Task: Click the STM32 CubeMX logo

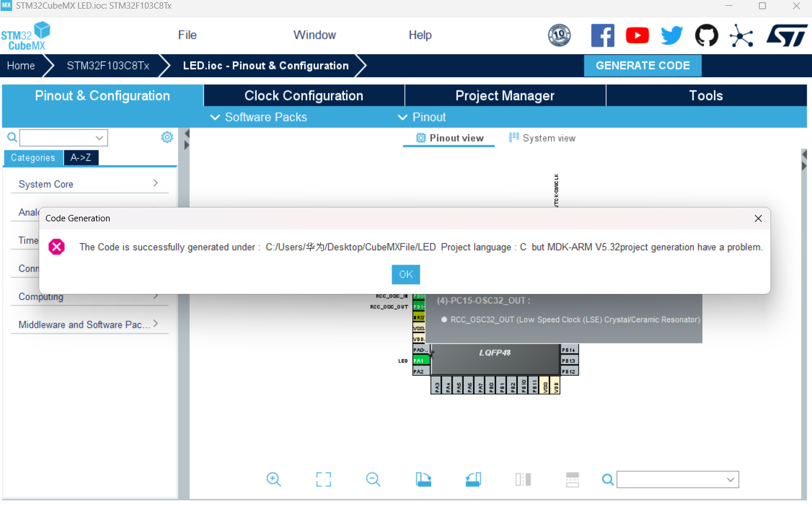Action: click(26, 36)
